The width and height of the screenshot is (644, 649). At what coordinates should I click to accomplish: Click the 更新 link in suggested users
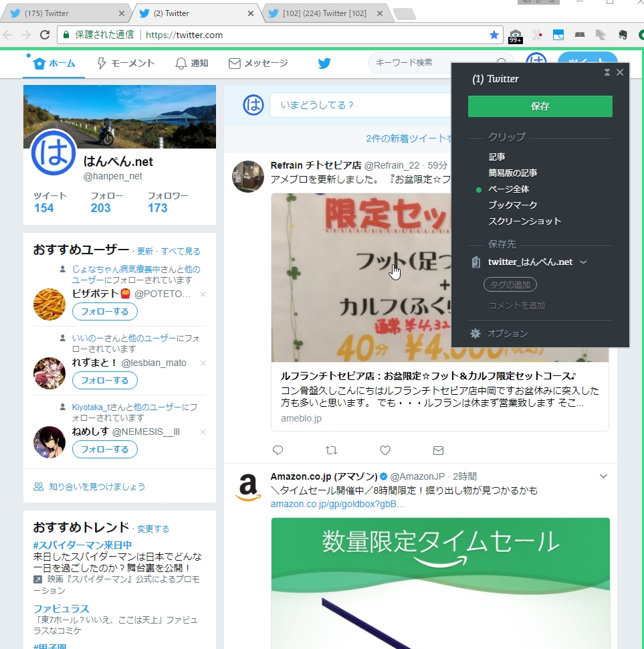point(144,252)
